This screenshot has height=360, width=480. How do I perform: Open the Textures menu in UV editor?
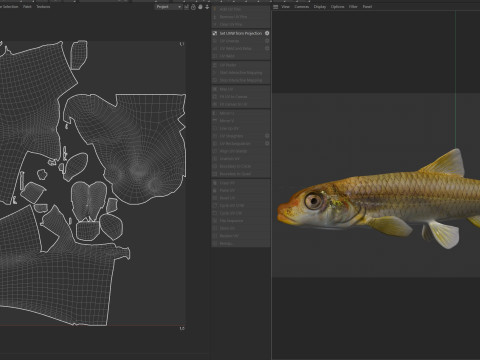[x=43, y=7]
